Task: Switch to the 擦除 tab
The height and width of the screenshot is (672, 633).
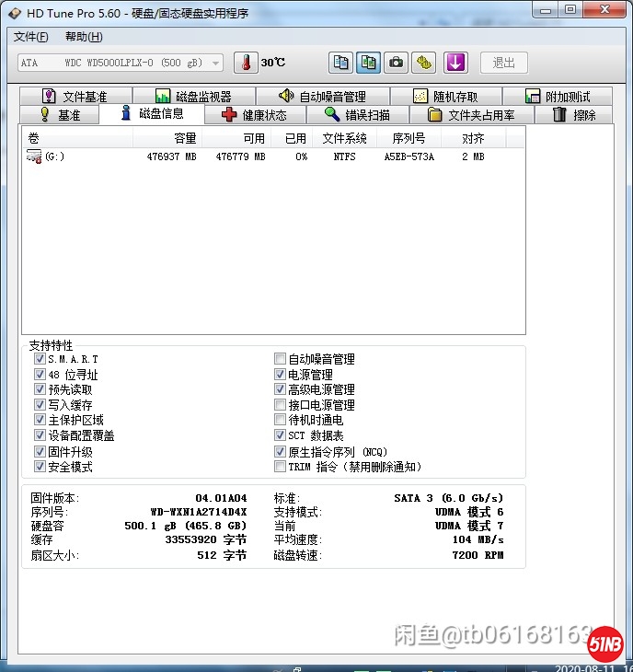Action: (574, 115)
